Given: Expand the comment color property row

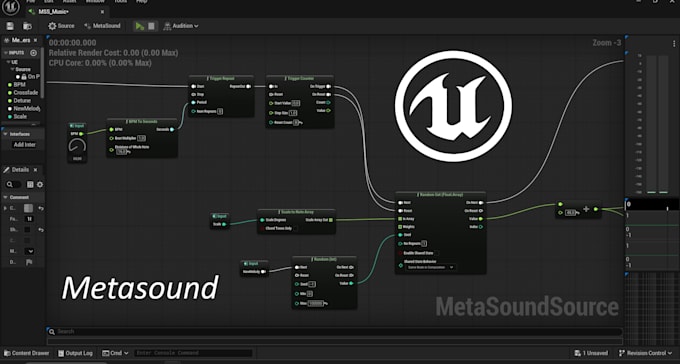Looking at the screenshot, I should coord(6,208).
